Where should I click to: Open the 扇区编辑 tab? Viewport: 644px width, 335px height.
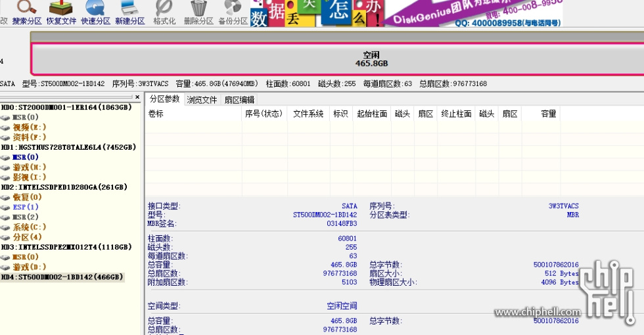pyautogui.click(x=239, y=100)
